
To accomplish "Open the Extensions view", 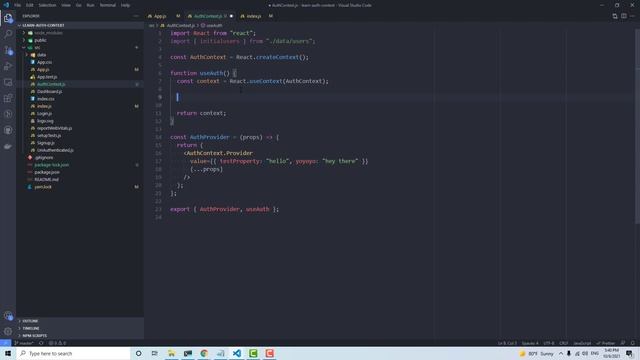I will tap(8, 98).
